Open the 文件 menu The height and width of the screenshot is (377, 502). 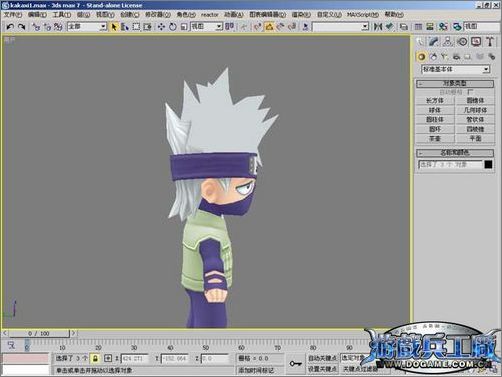coord(13,15)
